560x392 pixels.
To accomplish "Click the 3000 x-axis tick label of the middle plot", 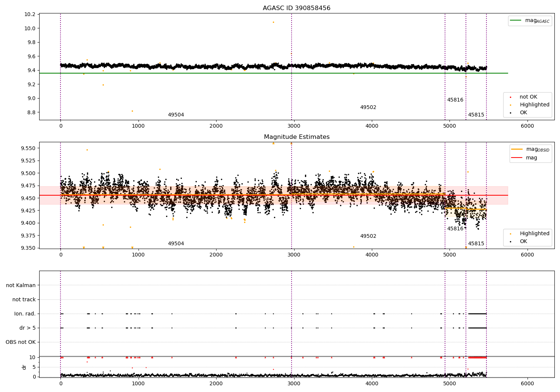I will (294, 255).
